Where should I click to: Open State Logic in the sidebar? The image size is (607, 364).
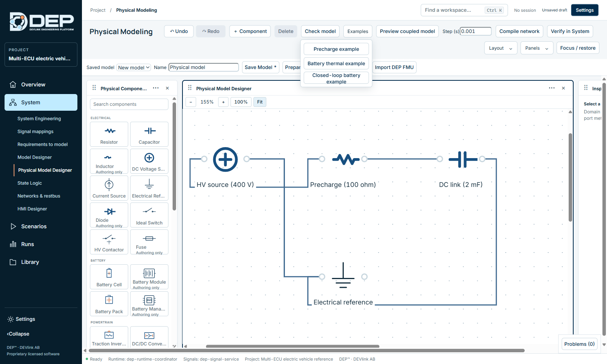[x=30, y=183]
